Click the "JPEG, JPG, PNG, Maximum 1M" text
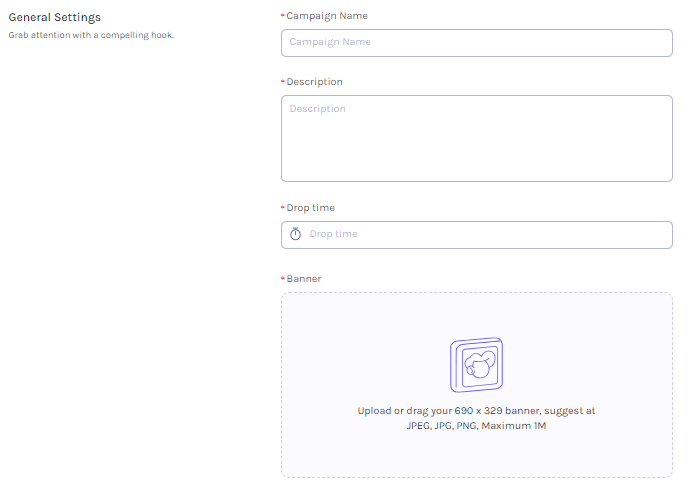690x487 pixels. [x=476, y=426]
